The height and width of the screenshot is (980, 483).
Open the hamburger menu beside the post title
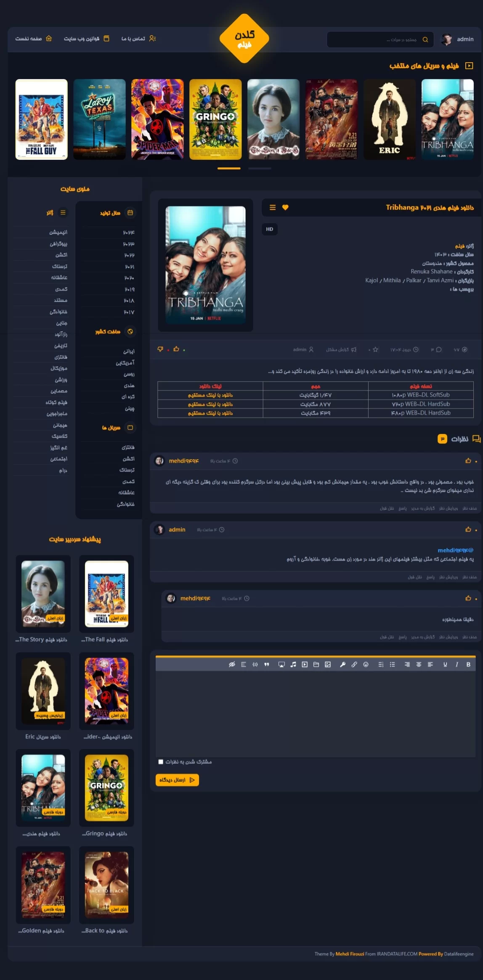pyautogui.click(x=273, y=207)
